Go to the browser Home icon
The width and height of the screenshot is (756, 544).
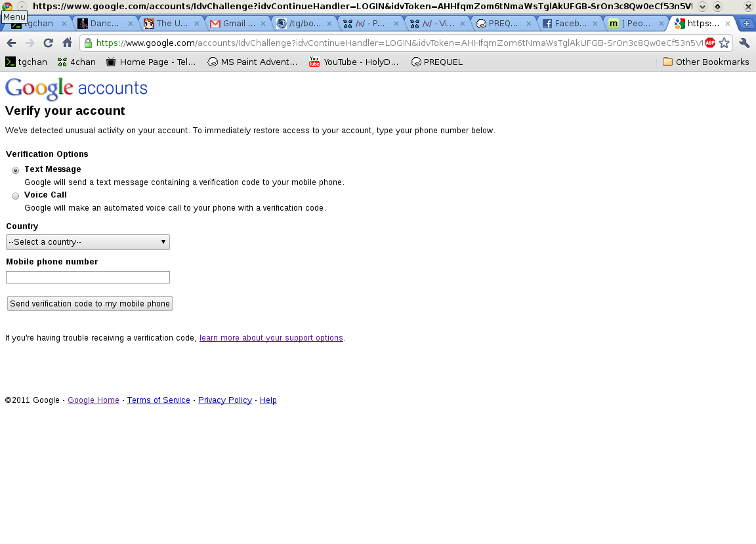pyautogui.click(x=67, y=43)
